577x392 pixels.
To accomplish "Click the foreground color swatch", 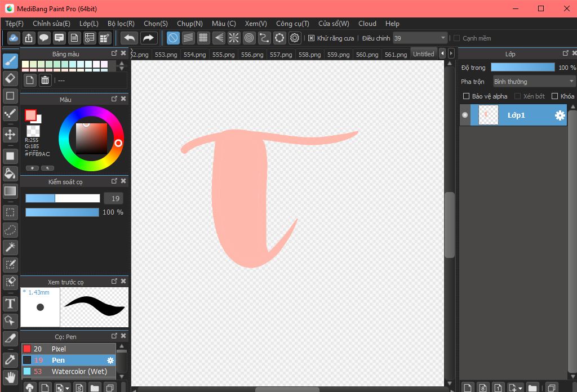I will [x=30, y=115].
